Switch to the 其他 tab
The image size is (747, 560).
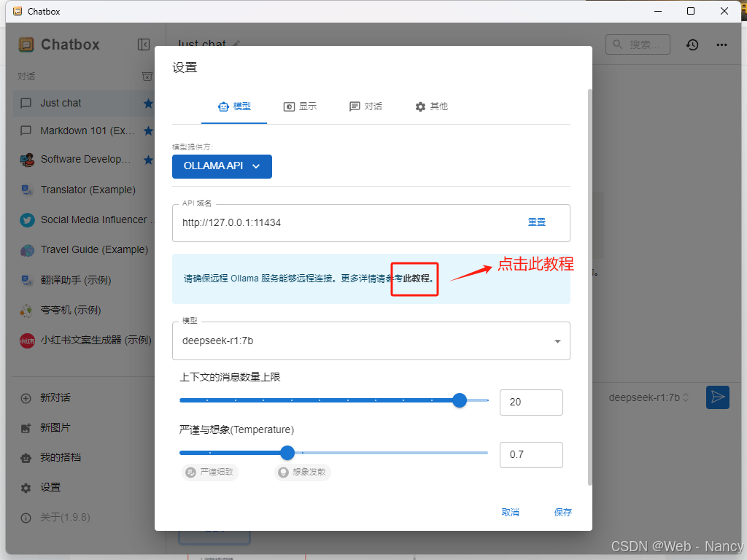432,106
